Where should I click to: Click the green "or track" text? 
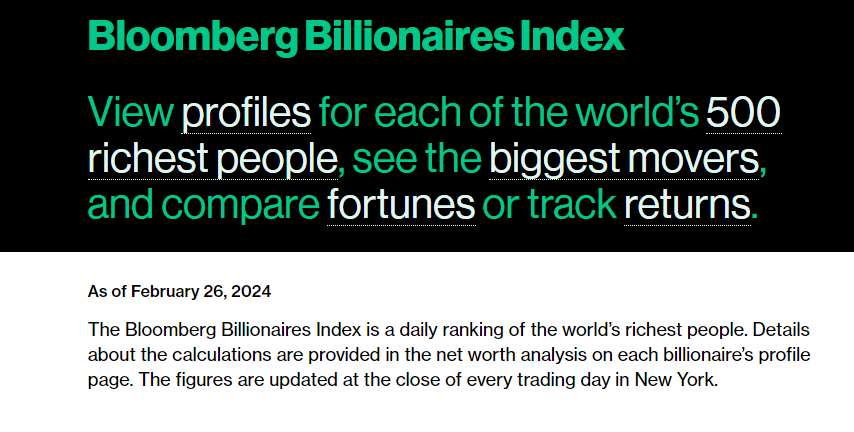[x=550, y=205]
